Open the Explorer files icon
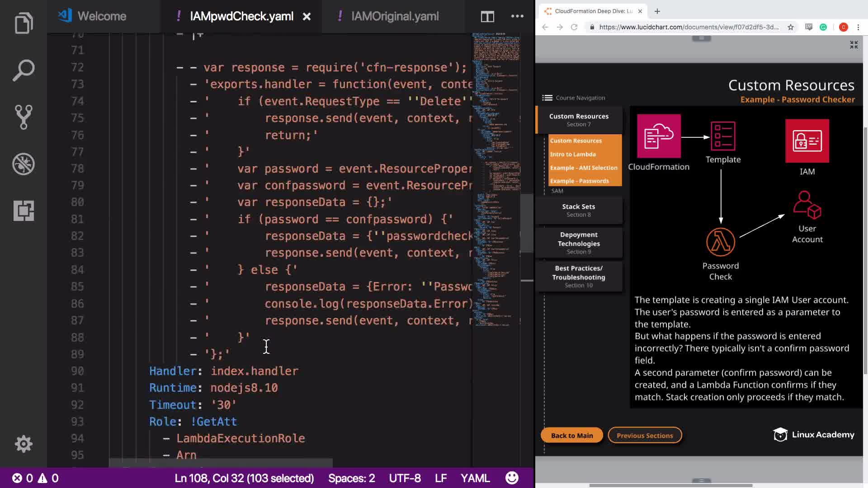 click(x=24, y=23)
